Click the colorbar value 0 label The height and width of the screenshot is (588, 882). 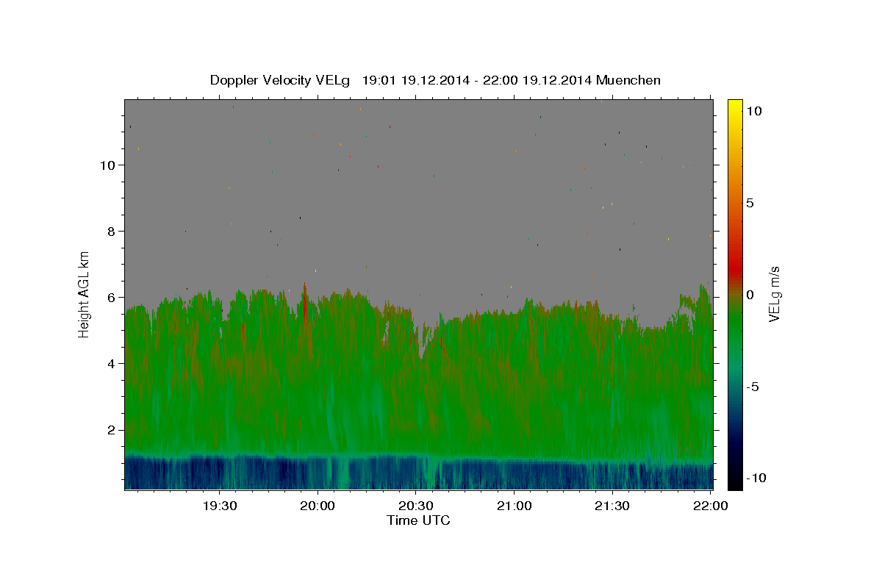[751, 295]
